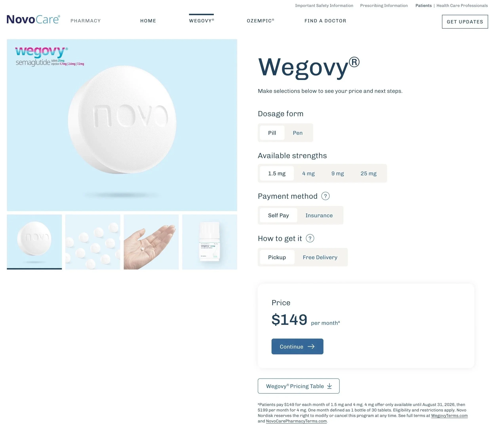This screenshot has width=489, height=448.
Task: Select the 9 mg strength option
Action: [338, 173]
